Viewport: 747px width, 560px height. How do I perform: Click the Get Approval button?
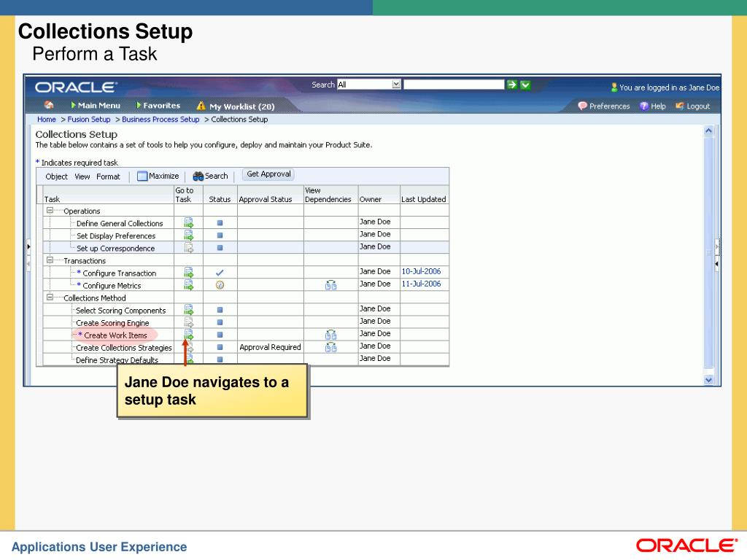pyautogui.click(x=268, y=174)
